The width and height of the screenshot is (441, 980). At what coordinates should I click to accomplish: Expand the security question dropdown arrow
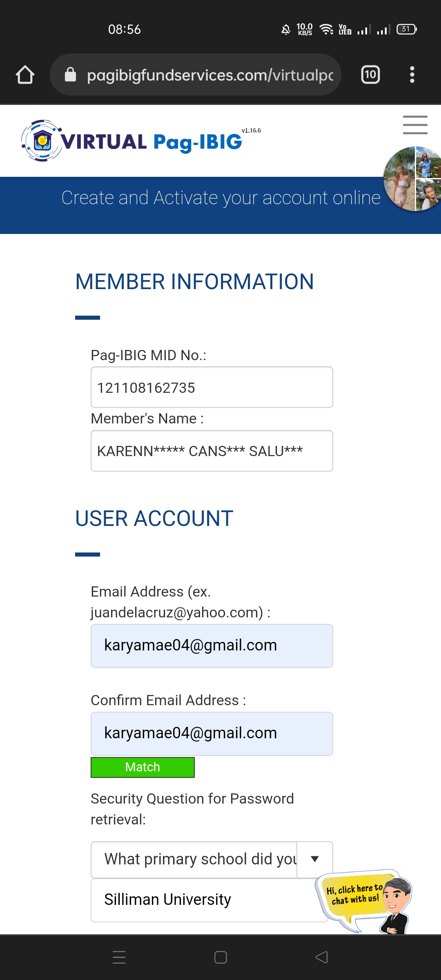(315, 859)
